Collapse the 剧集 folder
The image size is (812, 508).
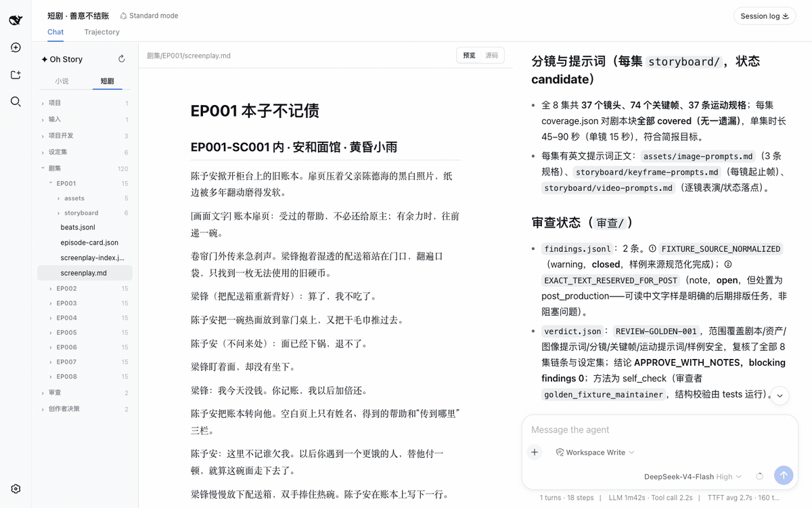point(85,168)
